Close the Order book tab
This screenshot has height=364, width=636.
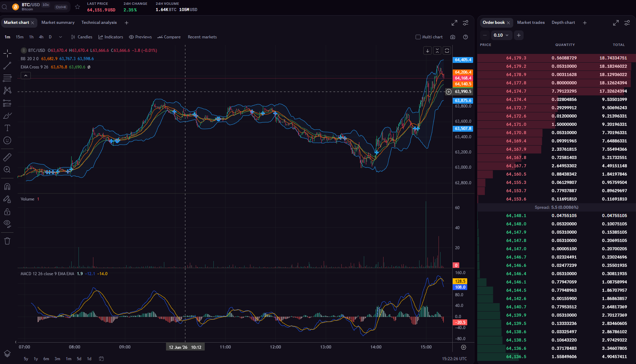pos(508,23)
